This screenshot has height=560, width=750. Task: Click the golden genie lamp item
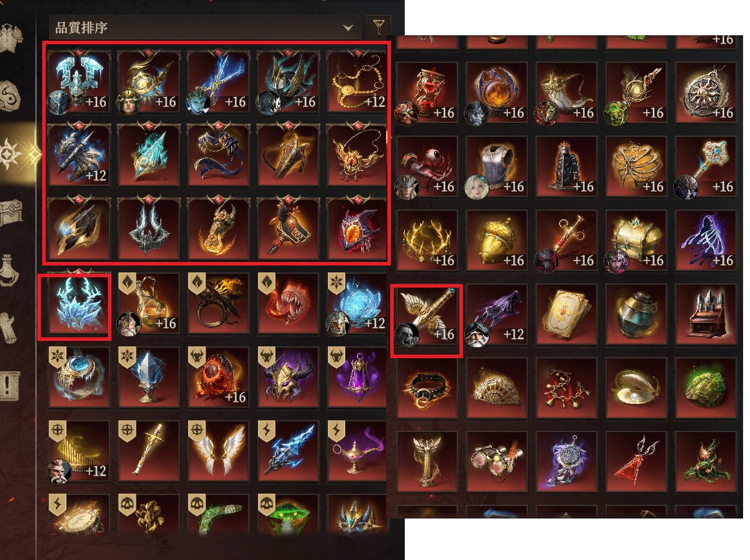point(357,451)
